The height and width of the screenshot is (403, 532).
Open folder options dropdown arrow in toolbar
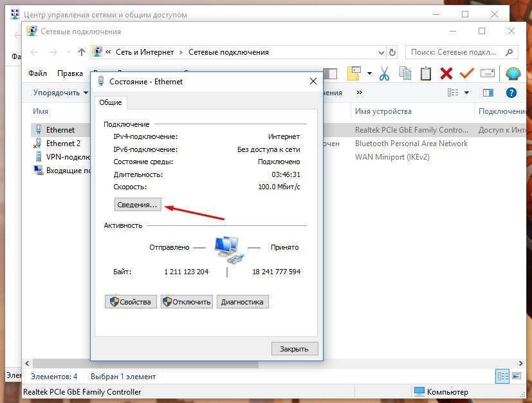pos(369,73)
